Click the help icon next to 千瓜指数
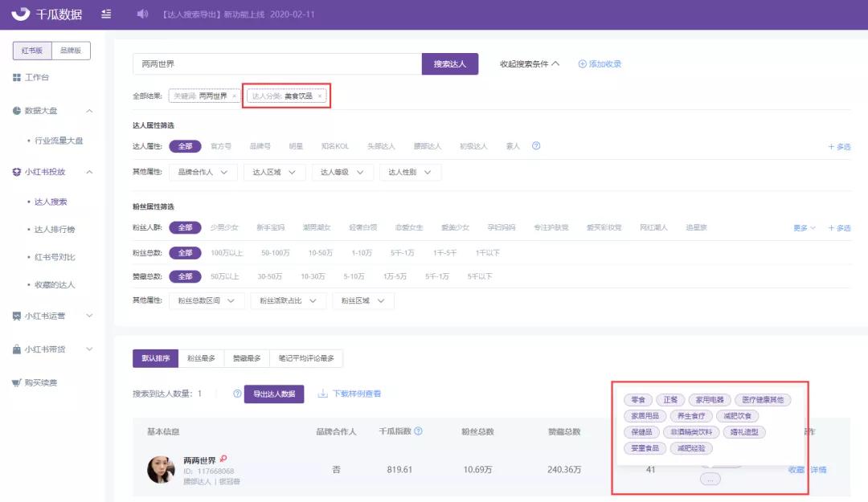The height and width of the screenshot is (502, 868). click(x=419, y=431)
